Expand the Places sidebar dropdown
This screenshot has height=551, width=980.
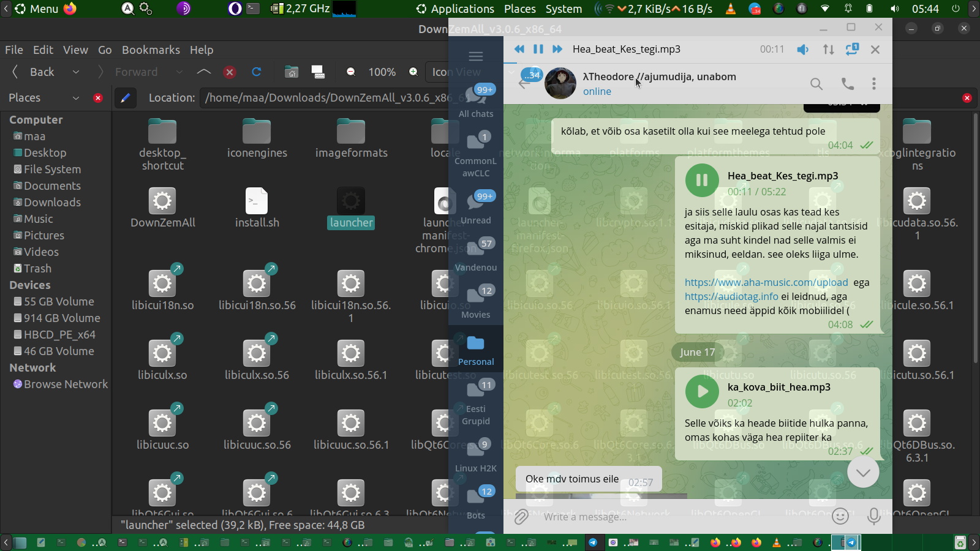coord(76,98)
